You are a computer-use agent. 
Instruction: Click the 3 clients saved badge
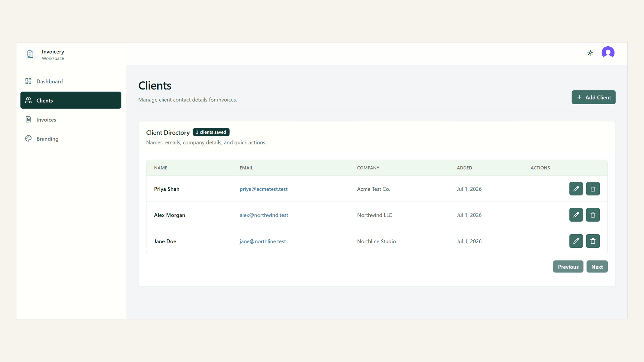point(211,132)
